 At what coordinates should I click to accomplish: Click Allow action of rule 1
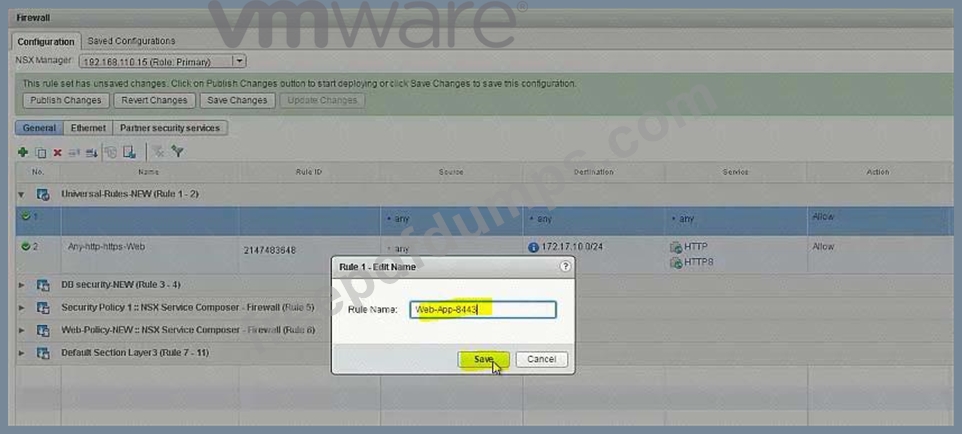823,217
